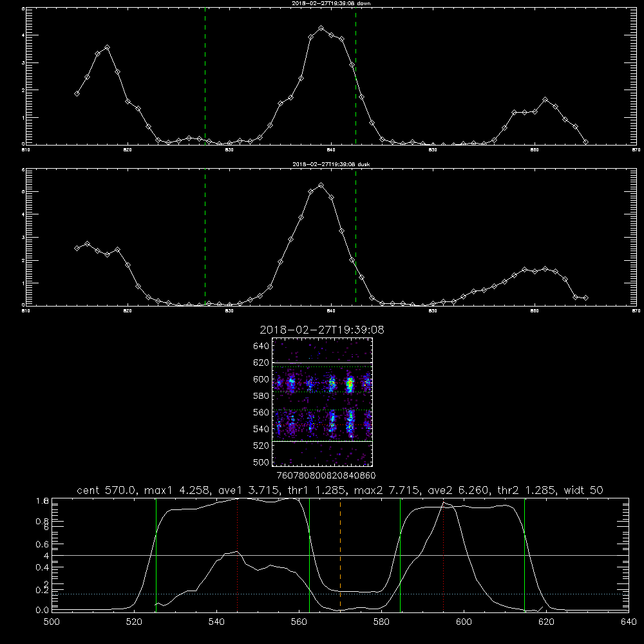Click the '520' x-axis label of bottom plot
This screenshot has height=644, width=644.
[x=134, y=622]
